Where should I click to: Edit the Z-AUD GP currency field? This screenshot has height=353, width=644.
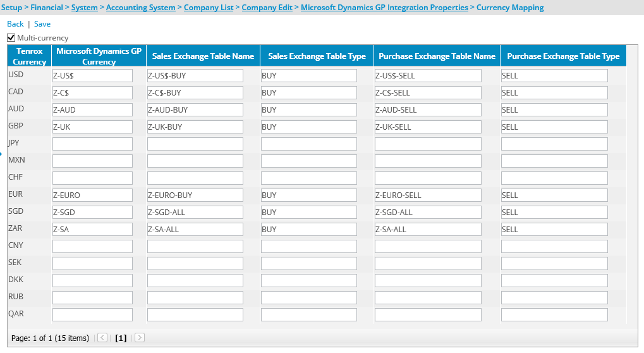92,109
